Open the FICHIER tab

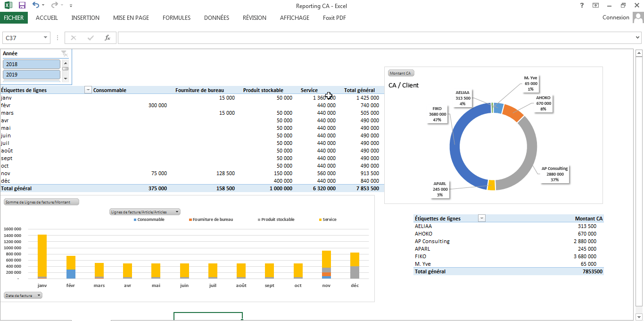[14, 18]
